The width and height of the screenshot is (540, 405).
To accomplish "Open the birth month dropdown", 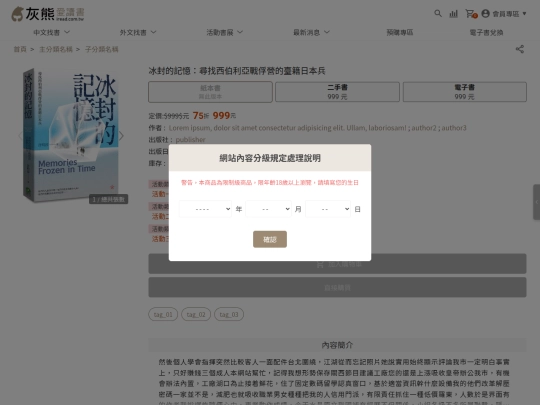I will click(x=268, y=209).
